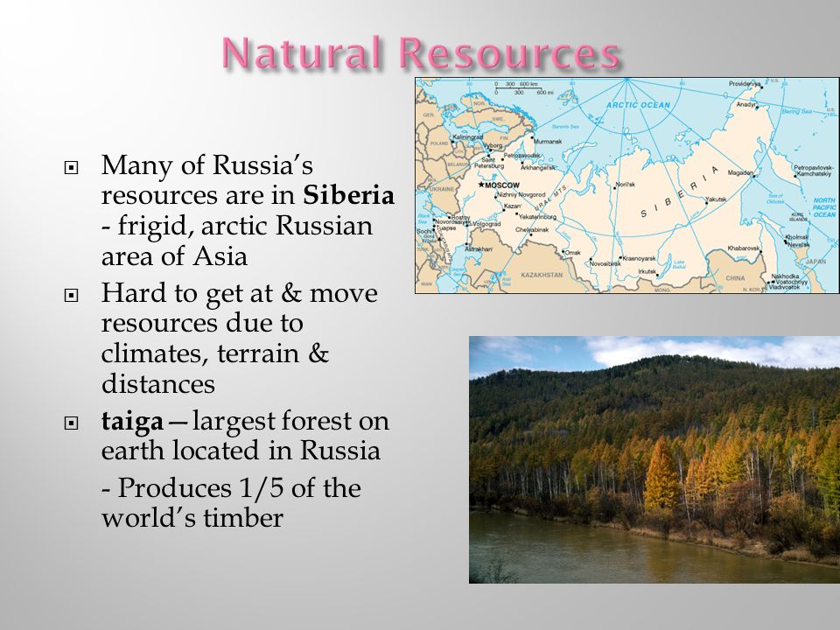
Task: Click the 'Krasnoyarsk' city label on map
Action: (x=639, y=258)
